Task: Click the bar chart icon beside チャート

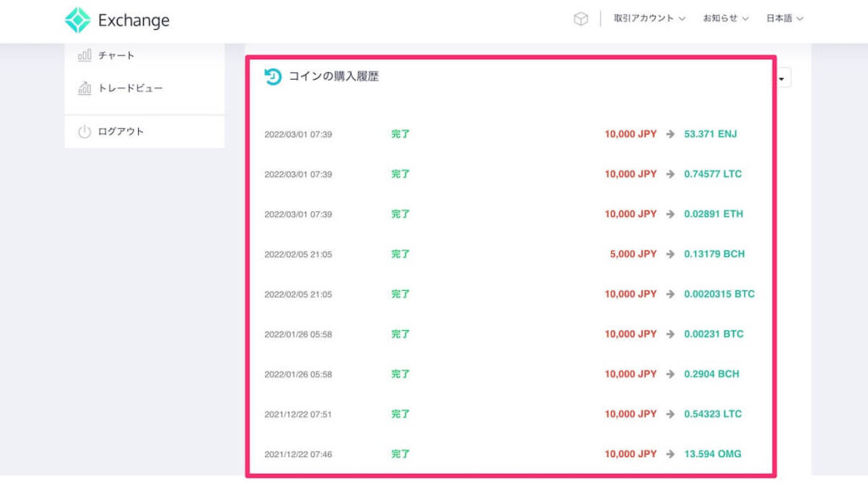Action: [x=85, y=55]
